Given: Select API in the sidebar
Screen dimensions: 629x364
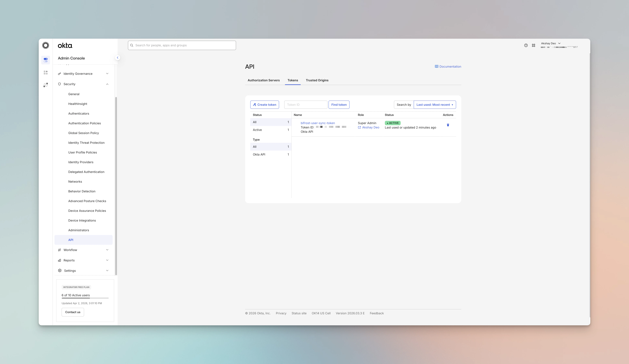Looking at the screenshot, I should (83, 240).
